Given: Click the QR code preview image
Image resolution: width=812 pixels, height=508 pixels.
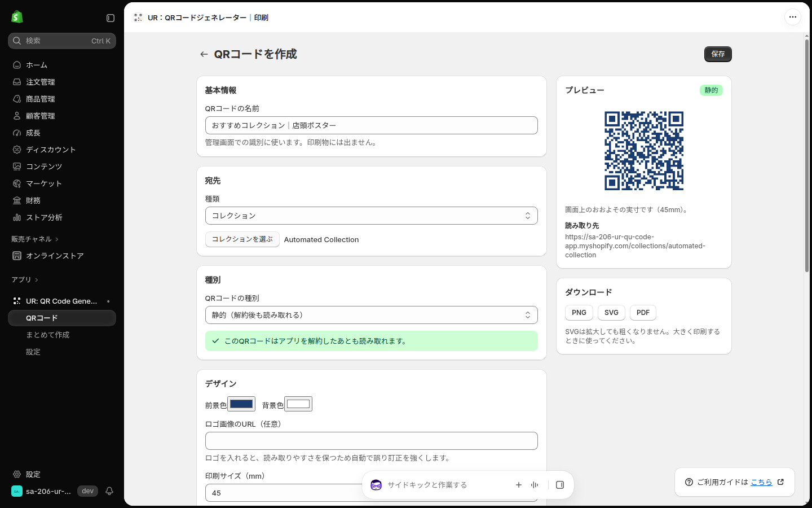Looking at the screenshot, I should coord(644,151).
